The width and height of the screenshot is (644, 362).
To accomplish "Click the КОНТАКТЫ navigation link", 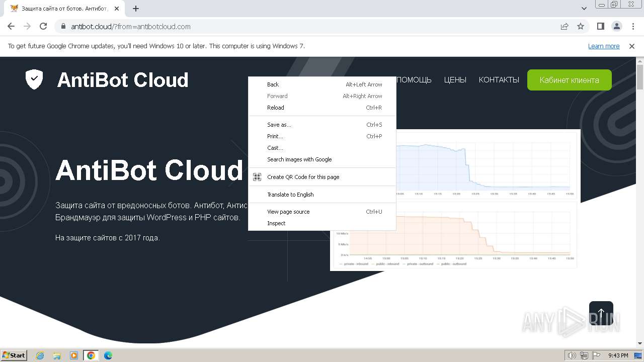I will pyautogui.click(x=499, y=80).
